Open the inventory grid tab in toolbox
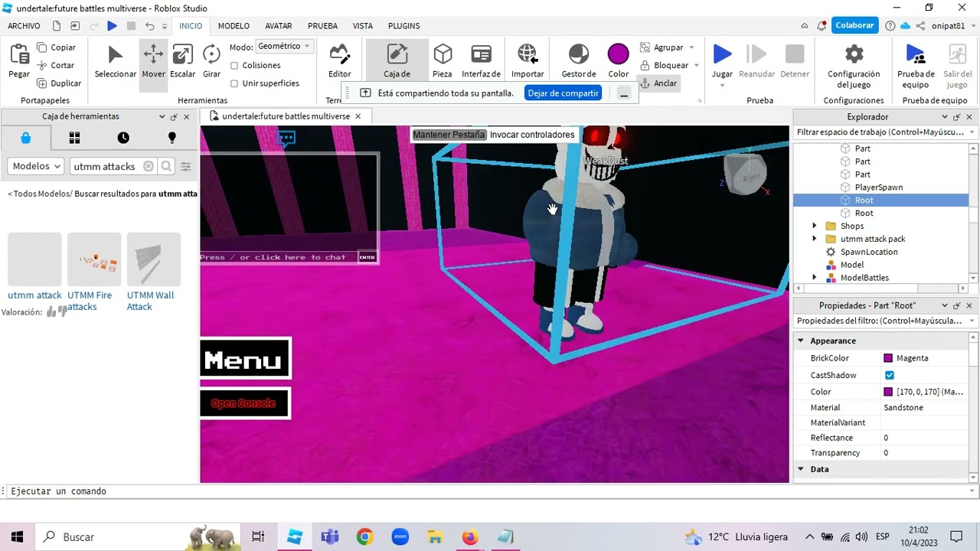The image size is (980, 551). [74, 138]
